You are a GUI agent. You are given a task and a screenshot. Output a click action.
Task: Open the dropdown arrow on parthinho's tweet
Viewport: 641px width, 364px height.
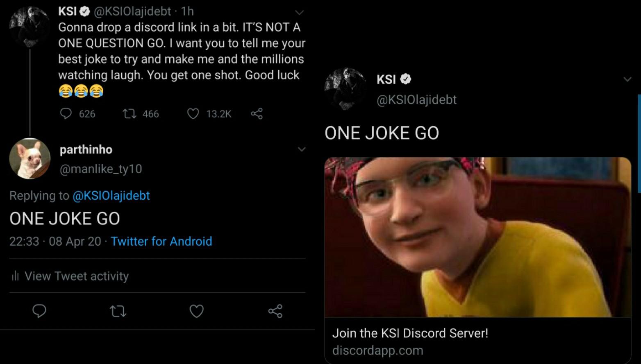pos(302,149)
